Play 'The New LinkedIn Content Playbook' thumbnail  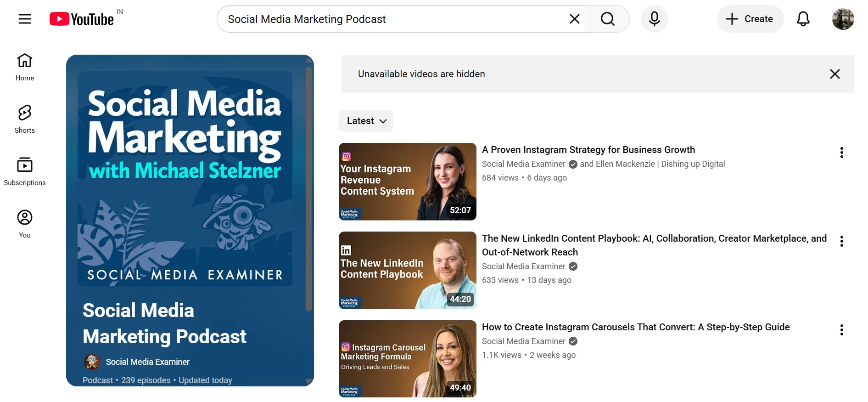click(x=408, y=270)
